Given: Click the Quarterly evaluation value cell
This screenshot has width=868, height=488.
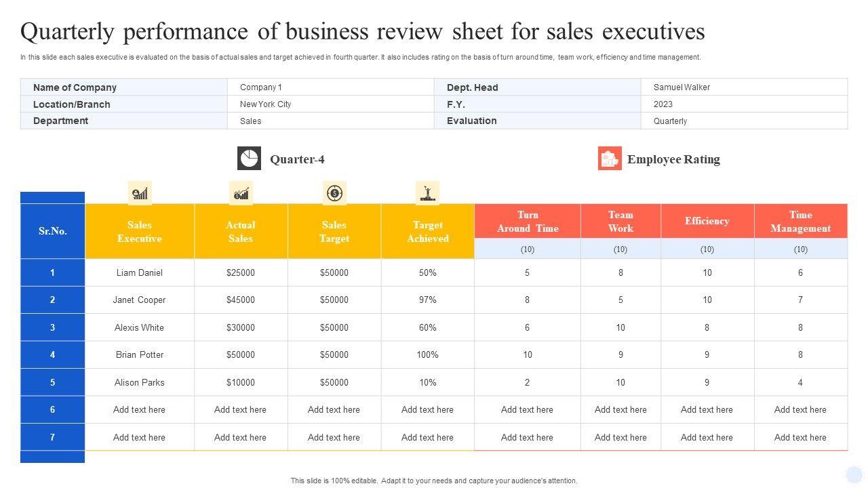Looking at the screenshot, I should coord(670,121).
